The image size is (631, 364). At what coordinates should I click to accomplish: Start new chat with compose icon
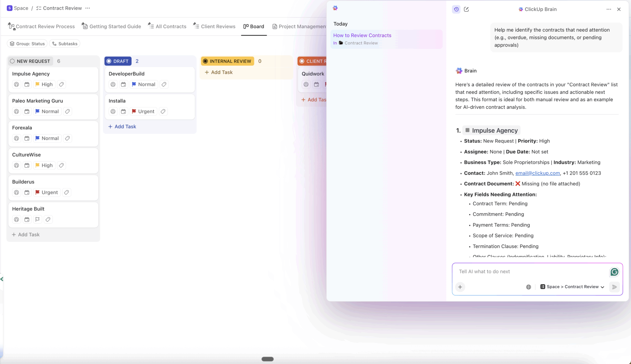[466, 9]
